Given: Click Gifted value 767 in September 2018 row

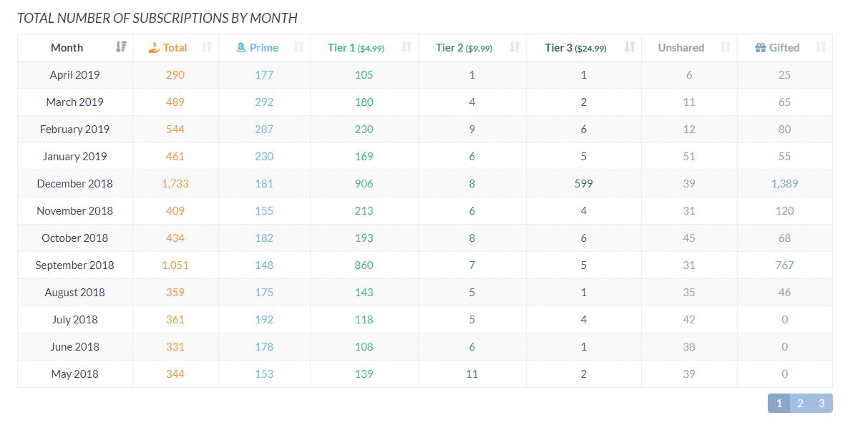Looking at the screenshot, I should [x=785, y=265].
